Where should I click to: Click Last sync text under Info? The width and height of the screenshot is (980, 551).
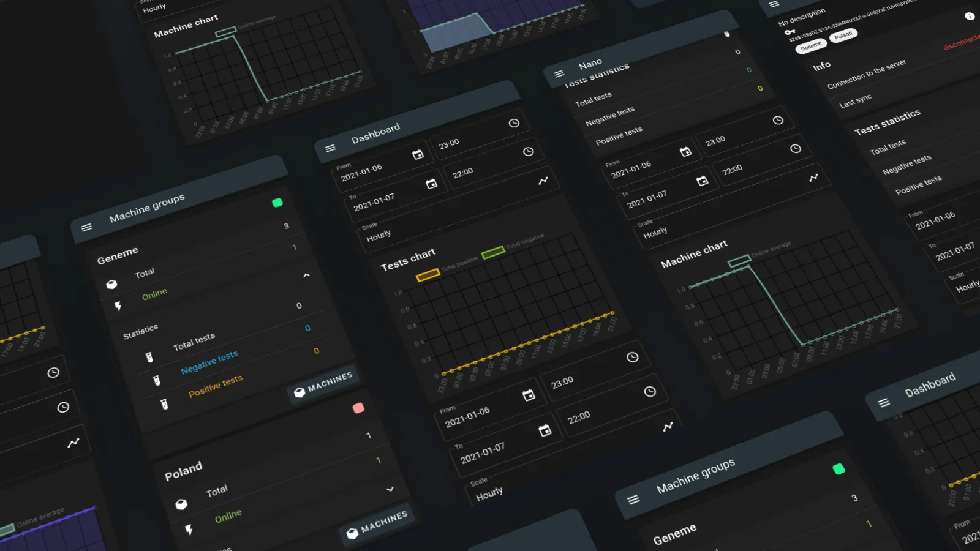855,101
